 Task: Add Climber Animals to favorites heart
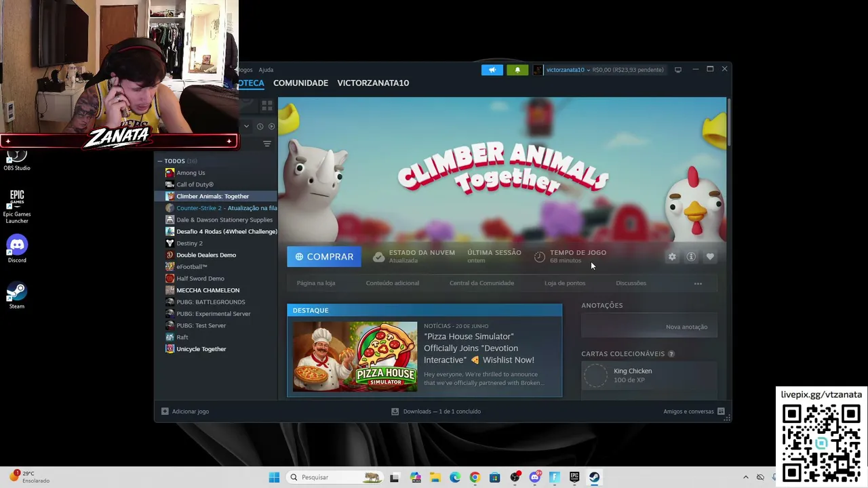pos(710,257)
